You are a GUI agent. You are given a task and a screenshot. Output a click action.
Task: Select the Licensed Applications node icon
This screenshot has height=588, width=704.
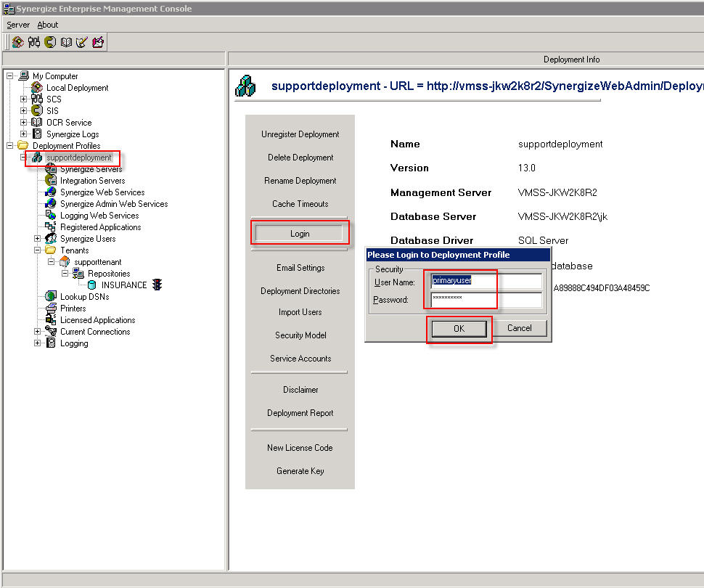click(x=51, y=320)
